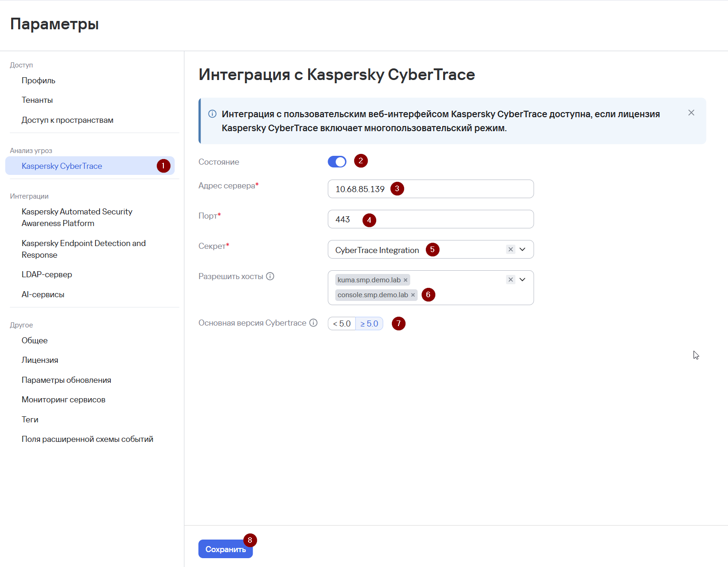Open Kaspersky Endpoint Detection and Response
Screen dimensions: 728x567
click(x=84, y=249)
